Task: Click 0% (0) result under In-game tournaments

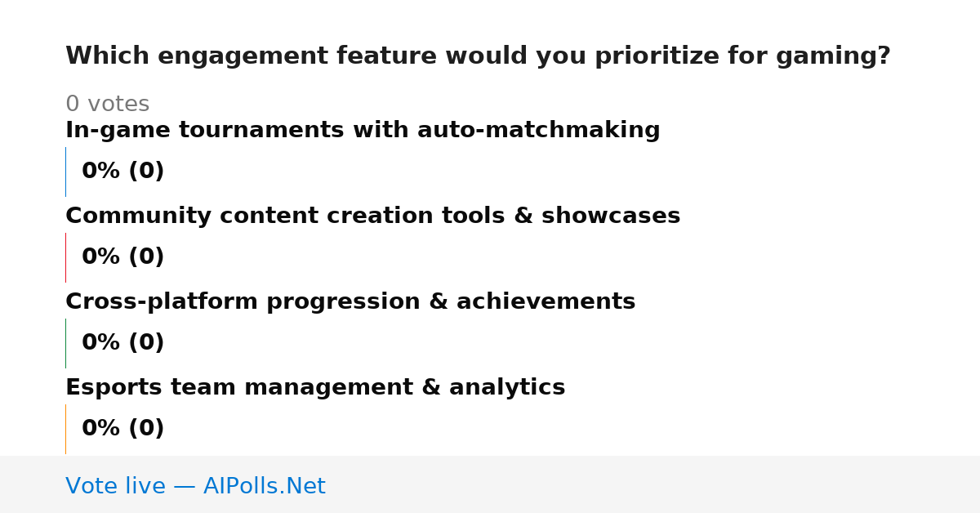Action: (123, 172)
